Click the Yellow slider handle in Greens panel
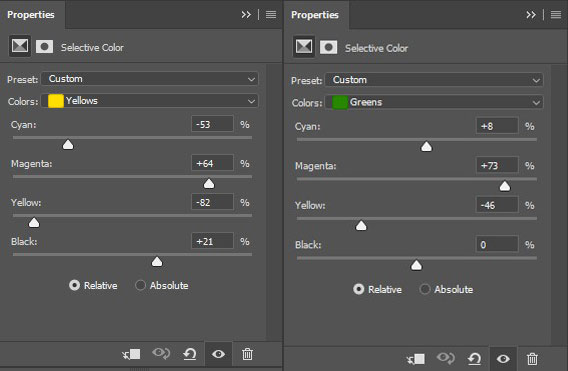The height and width of the screenshot is (371, 568). [361, 226]
